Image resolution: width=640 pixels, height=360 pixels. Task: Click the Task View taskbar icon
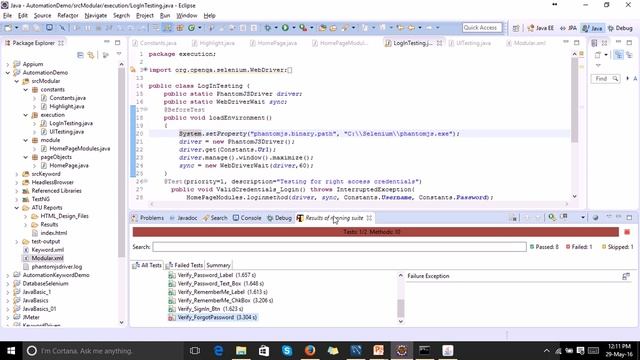point(195,351)
